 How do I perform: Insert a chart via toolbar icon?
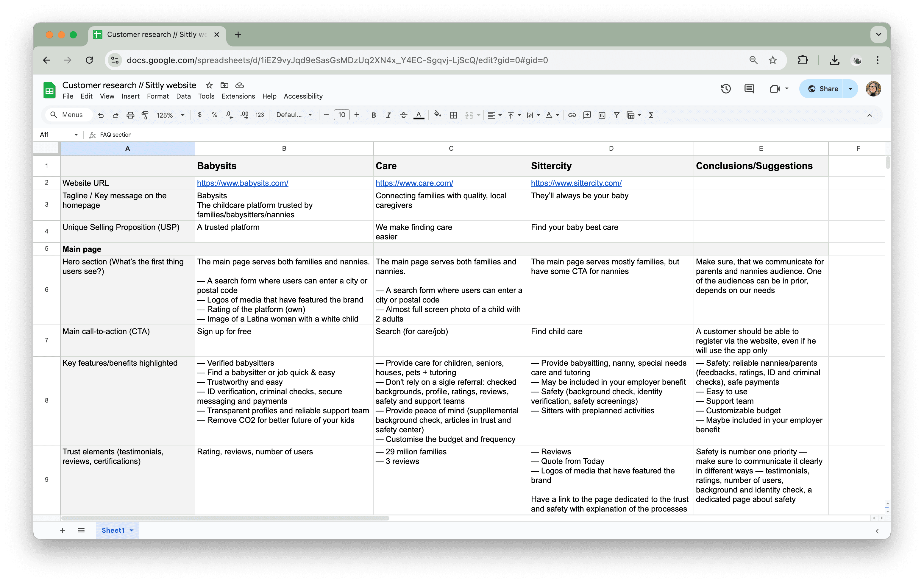[x=602, y=115]
